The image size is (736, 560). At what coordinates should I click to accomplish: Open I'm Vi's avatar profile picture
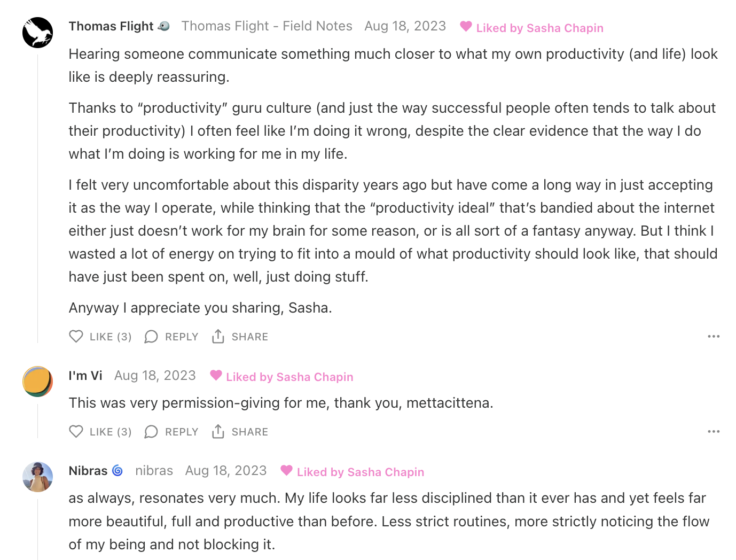coord(37,382)
